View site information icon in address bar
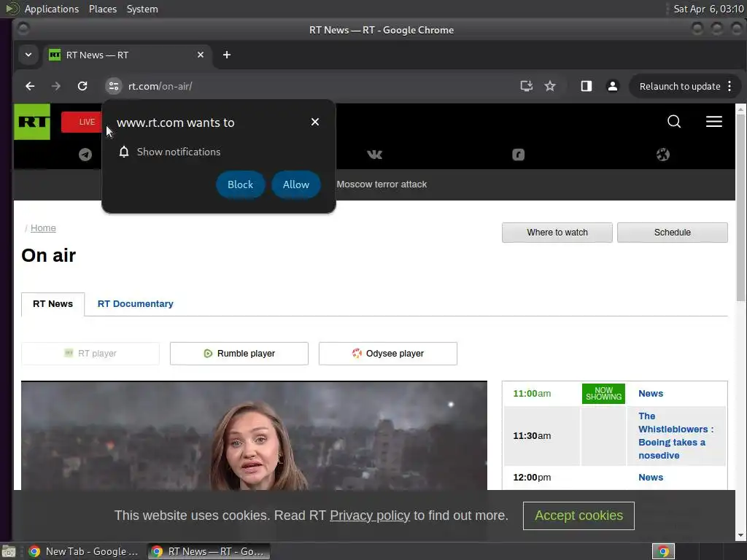Viewport: 747px width, 560px height. point(113,86)
